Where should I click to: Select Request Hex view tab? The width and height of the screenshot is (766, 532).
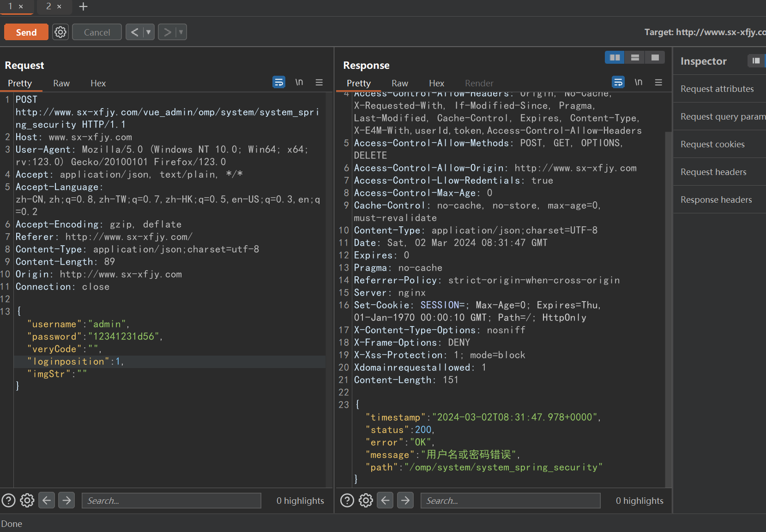98,83
